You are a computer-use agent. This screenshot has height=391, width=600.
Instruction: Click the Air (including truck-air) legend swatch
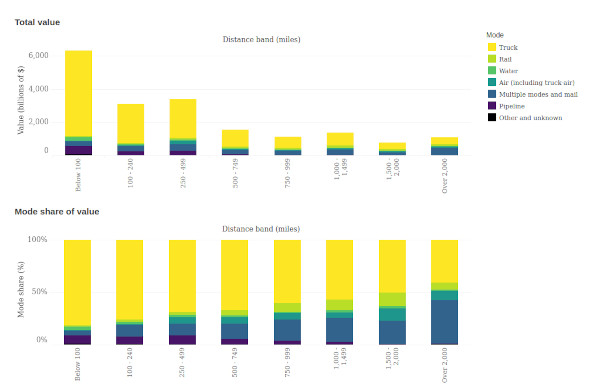492,82
